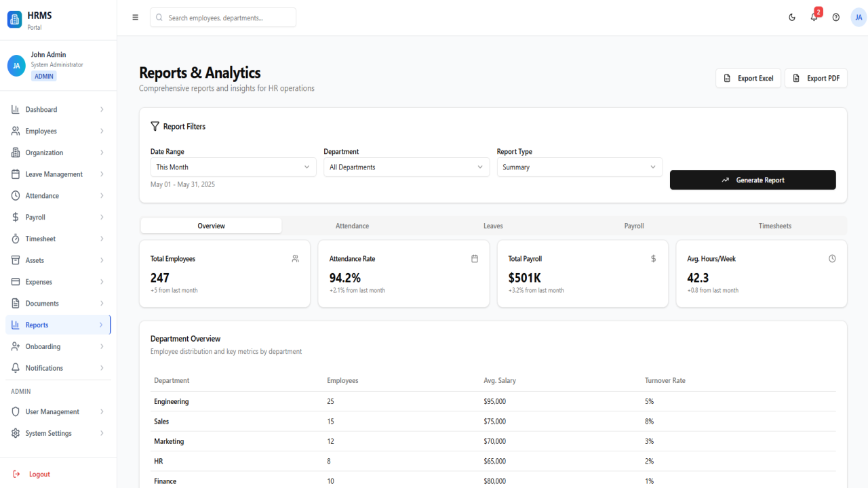This screenshot has width=868, height=488.
Task: Click the HRMS portal logo icon
Action: click(x=14, y=20)
